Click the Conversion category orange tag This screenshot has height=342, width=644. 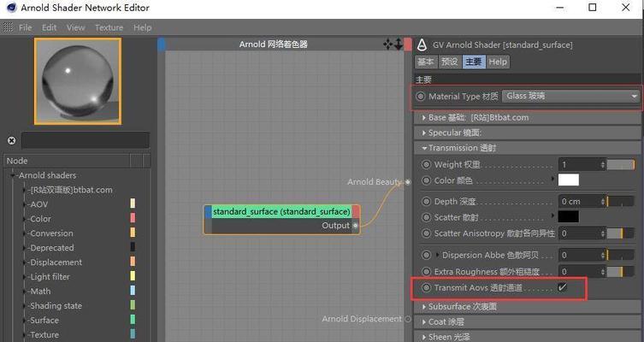coord(133,233)
